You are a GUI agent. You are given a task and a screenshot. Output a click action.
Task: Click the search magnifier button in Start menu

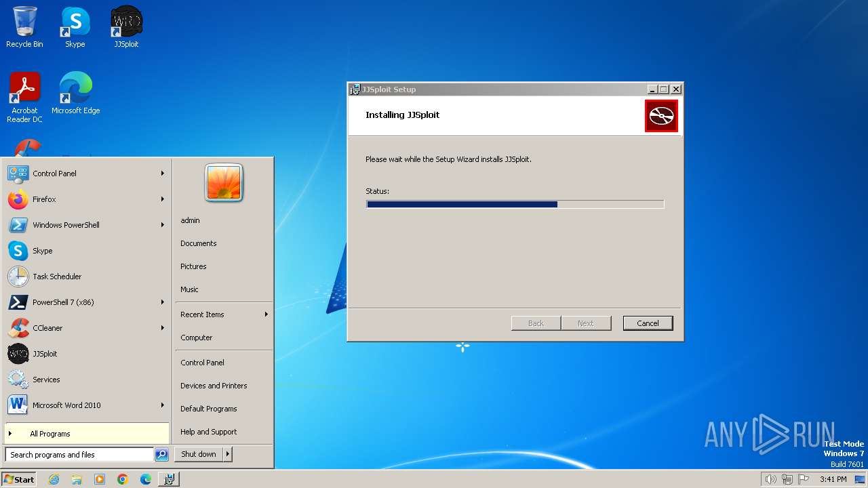(161, 455)
